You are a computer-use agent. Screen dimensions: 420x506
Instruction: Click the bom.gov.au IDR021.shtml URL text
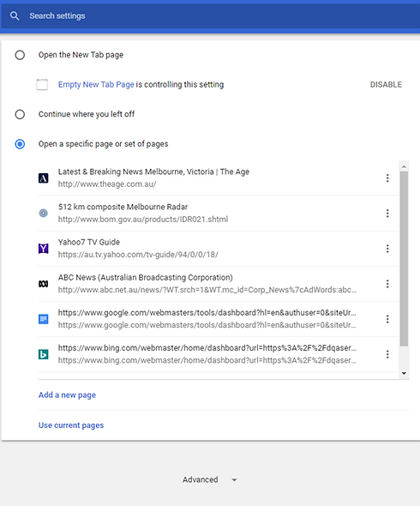click(x=143, y=219)
